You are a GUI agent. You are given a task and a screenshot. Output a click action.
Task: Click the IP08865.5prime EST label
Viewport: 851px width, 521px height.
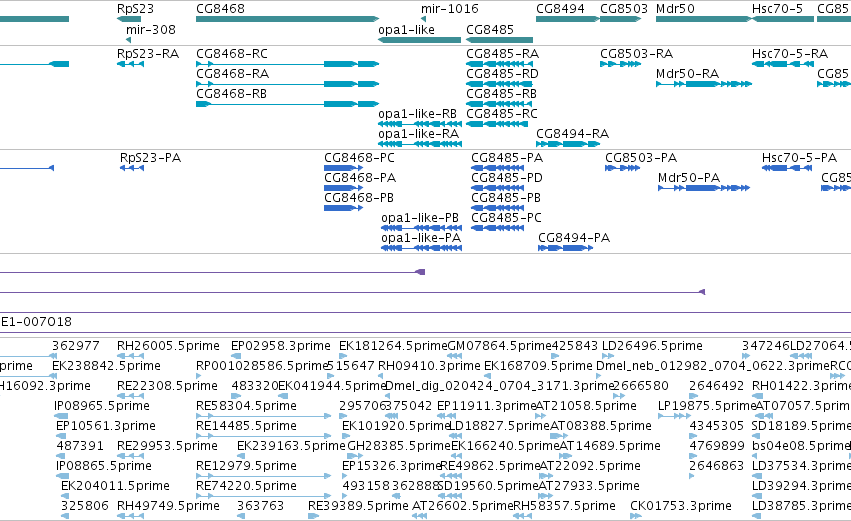[x=104, y=466]
